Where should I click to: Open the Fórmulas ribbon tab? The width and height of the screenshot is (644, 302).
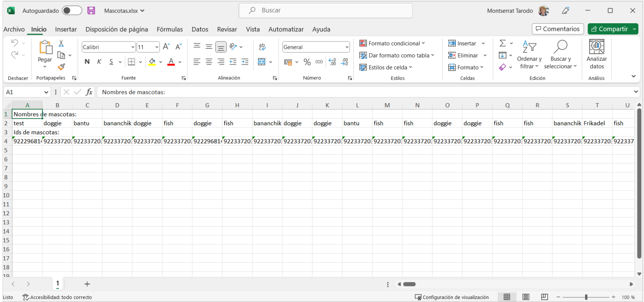169,29
